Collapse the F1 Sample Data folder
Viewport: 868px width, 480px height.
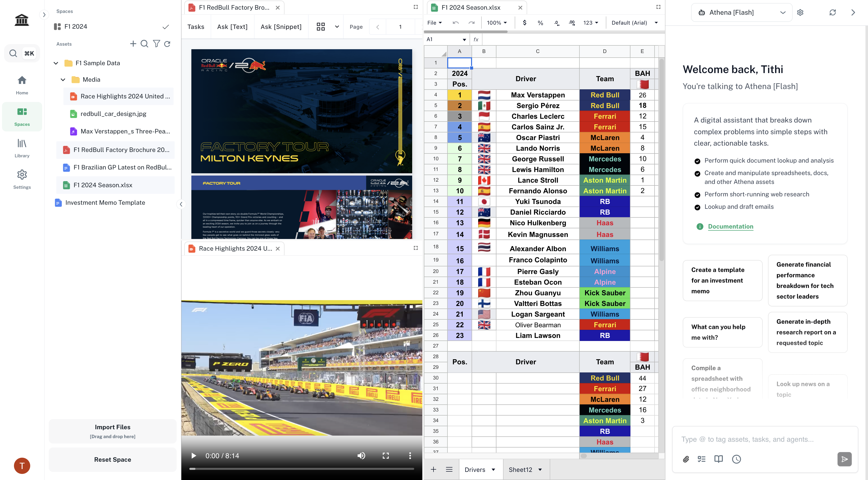[56, 63]
